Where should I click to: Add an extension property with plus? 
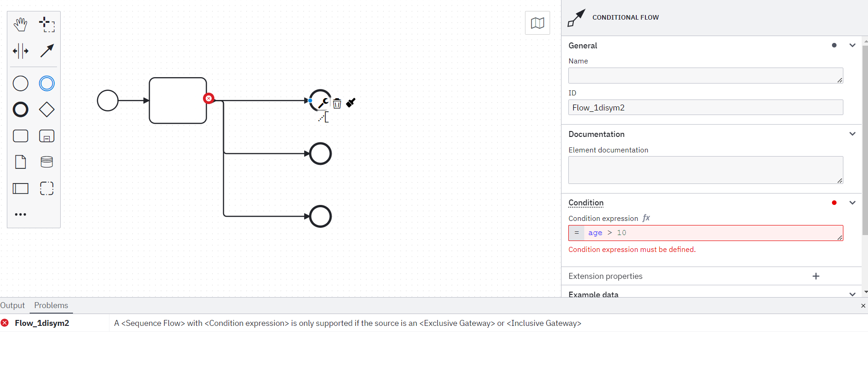pos(816,276)
